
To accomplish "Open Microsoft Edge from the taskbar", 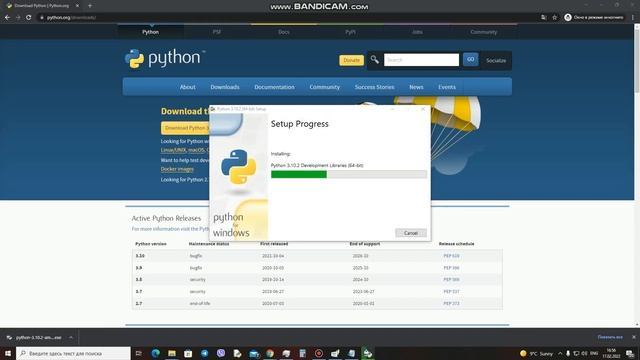I will pos(156,353).
